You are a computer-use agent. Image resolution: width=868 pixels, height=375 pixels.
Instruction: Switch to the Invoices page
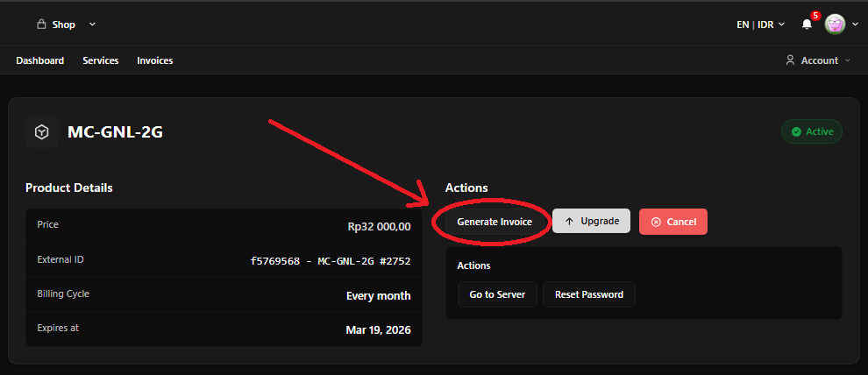[155, 60]
